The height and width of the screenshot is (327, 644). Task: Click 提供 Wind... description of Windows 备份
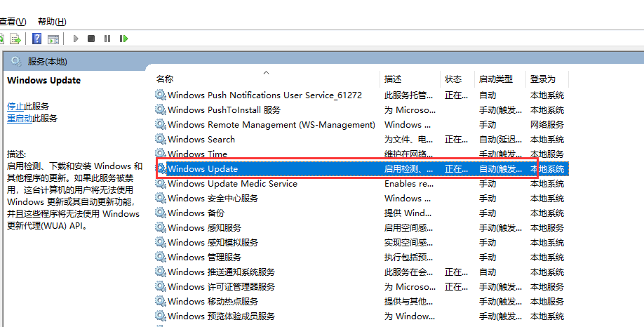coord(408,213)
